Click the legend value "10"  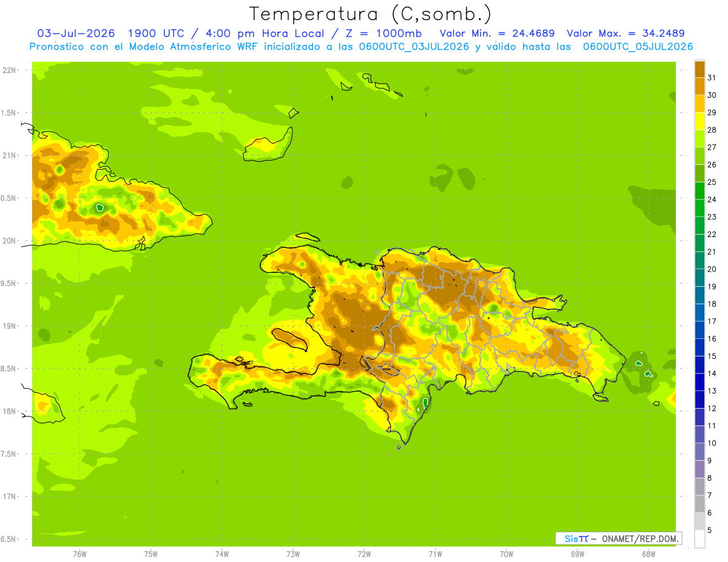[x=712, y=443]
